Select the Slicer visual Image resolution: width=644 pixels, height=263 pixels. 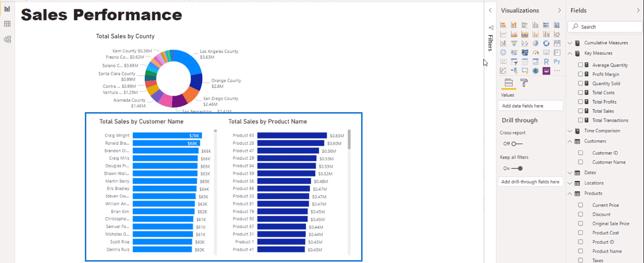tap(514, 61)
